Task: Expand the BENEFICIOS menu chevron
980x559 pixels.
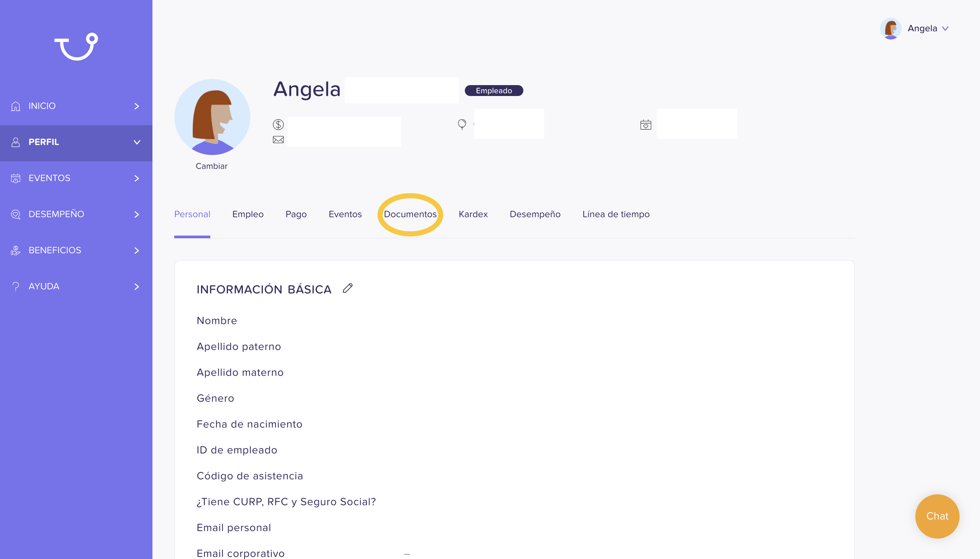Action: click(x=136, y=250)
